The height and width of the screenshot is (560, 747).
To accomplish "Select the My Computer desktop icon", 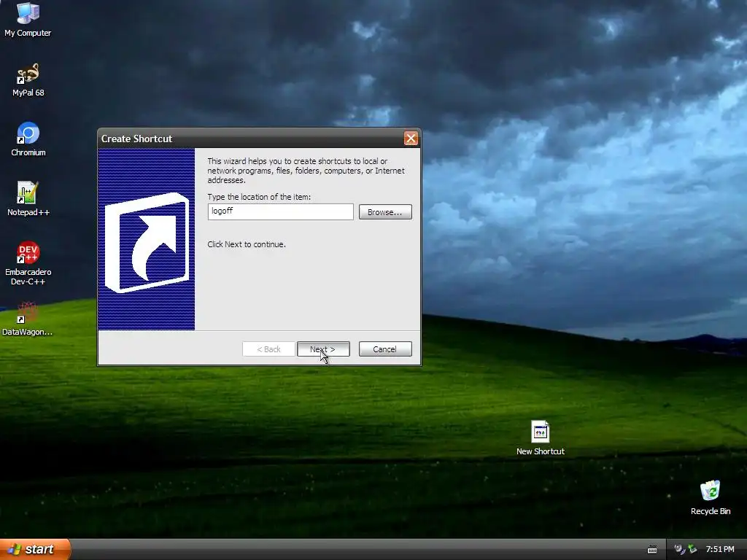I will (x=28, y=19).
